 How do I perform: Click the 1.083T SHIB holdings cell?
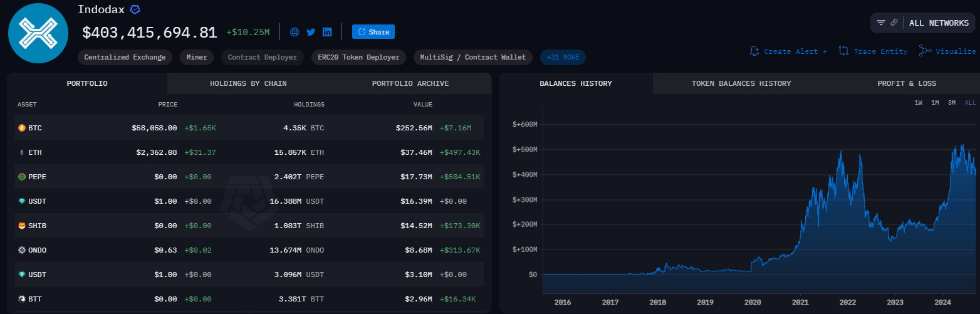coord(300,226)
